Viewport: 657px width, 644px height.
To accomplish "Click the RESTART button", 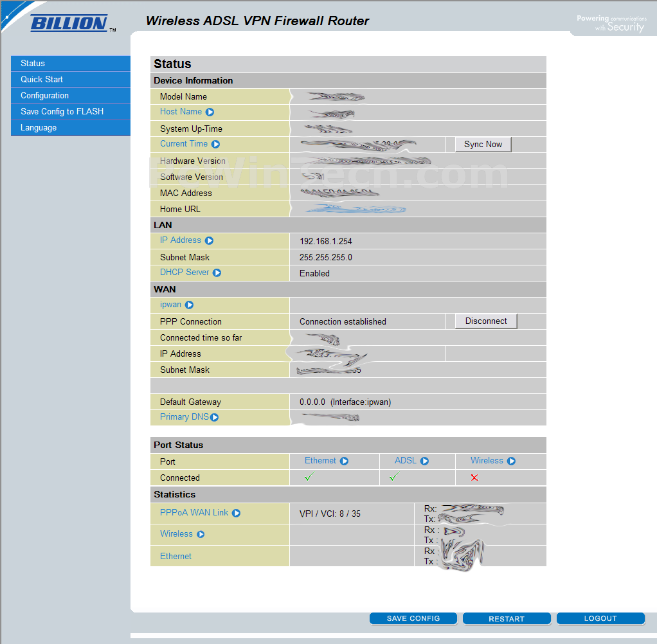I will click(x=507, y=618).
